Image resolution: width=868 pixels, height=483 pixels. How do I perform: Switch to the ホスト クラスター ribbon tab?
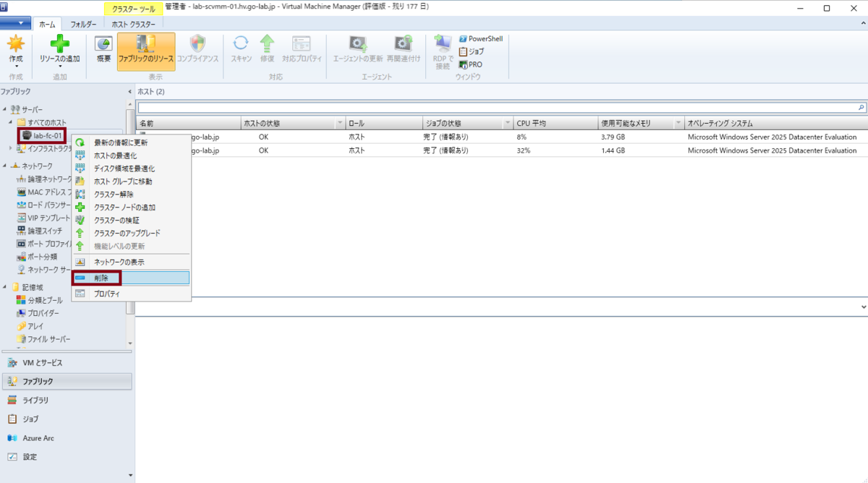(133, 24)
